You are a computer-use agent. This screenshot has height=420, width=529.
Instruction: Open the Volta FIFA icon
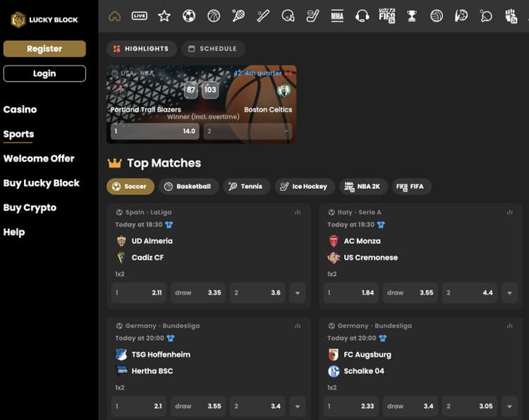[387, 16]
